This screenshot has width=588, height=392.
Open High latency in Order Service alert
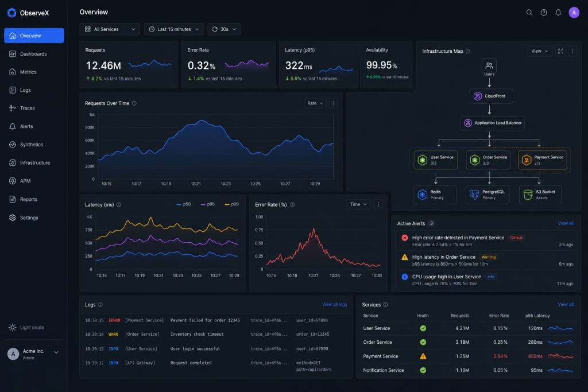pos(486,260)
